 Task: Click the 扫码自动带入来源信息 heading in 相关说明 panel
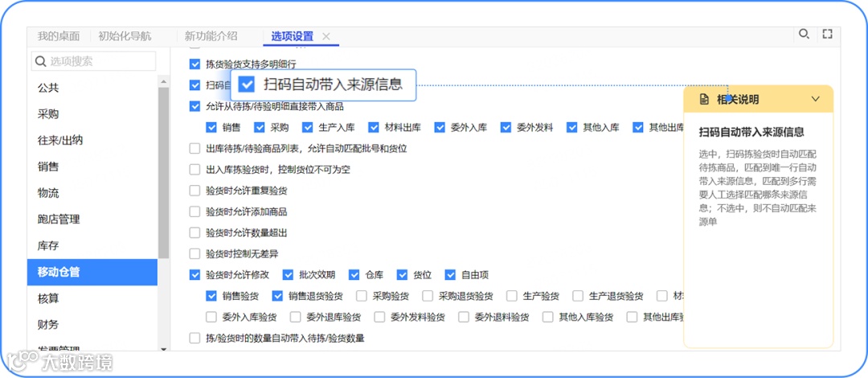point(751,132)
